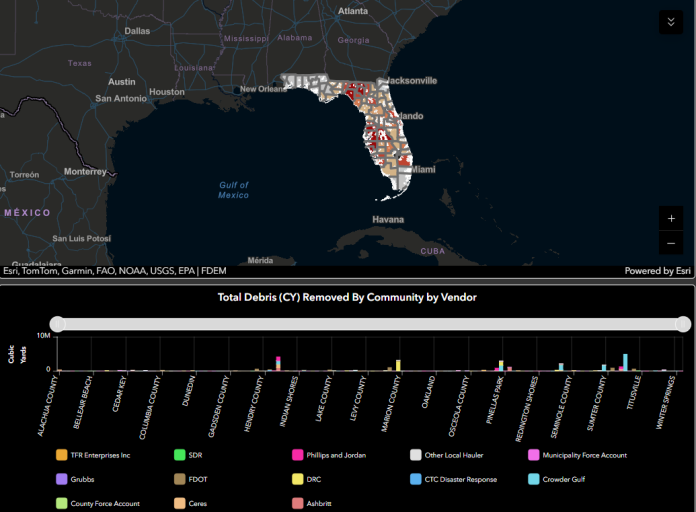696x512 pixels.
Task: Toggle DRC vendor in legend
Action: [x=298, y=479]
